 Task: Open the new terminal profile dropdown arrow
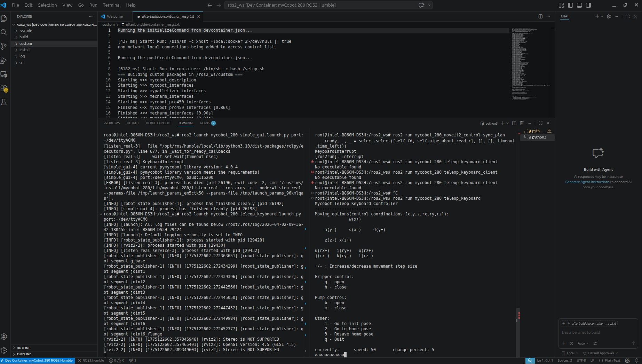(508, 123)
